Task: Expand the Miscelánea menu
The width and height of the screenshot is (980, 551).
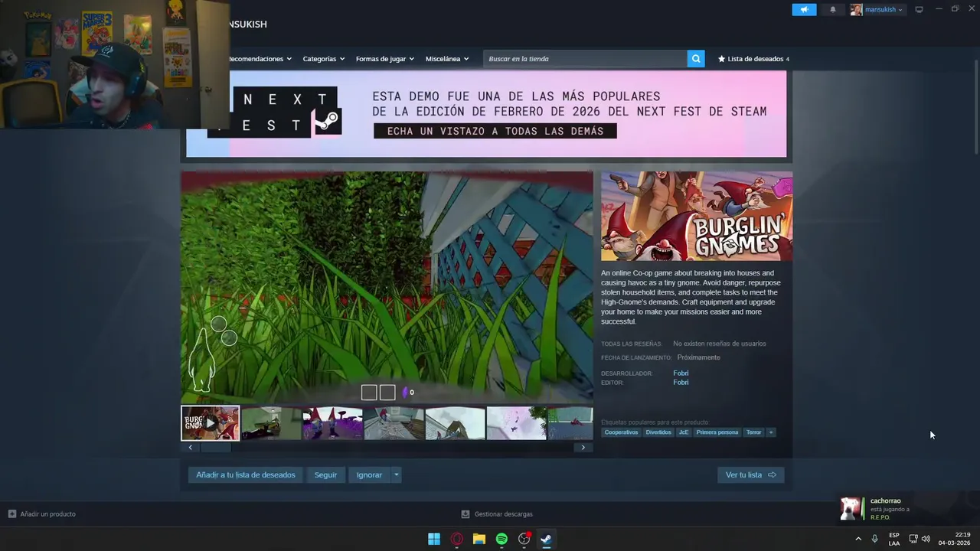Action: point(447,59)
